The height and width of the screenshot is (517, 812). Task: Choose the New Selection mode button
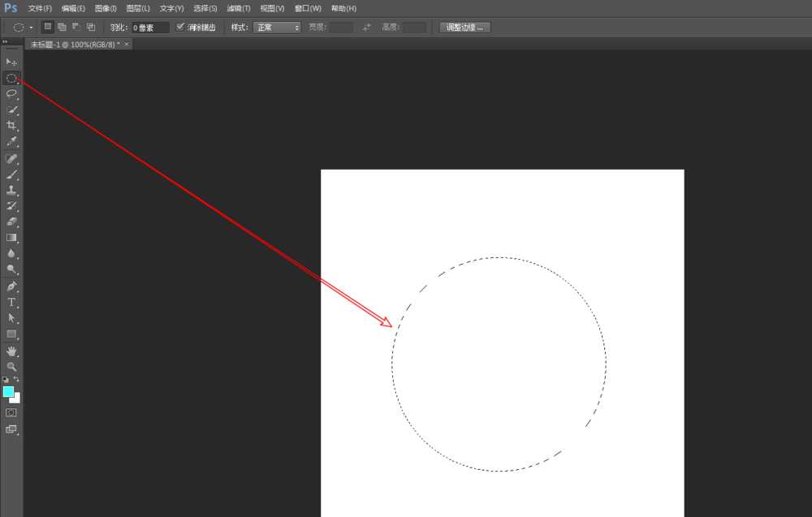click(x=48, y=27)
